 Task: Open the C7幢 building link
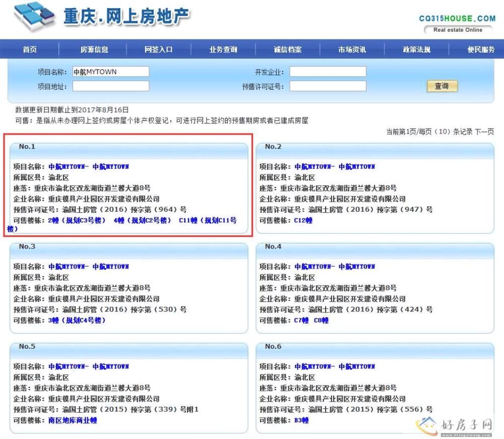tap(301, 321)
